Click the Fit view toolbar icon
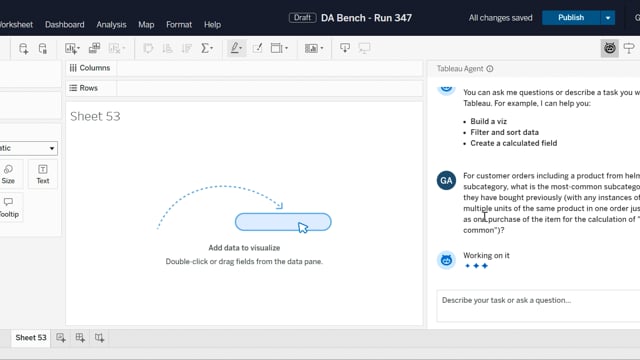 [277, 48]
